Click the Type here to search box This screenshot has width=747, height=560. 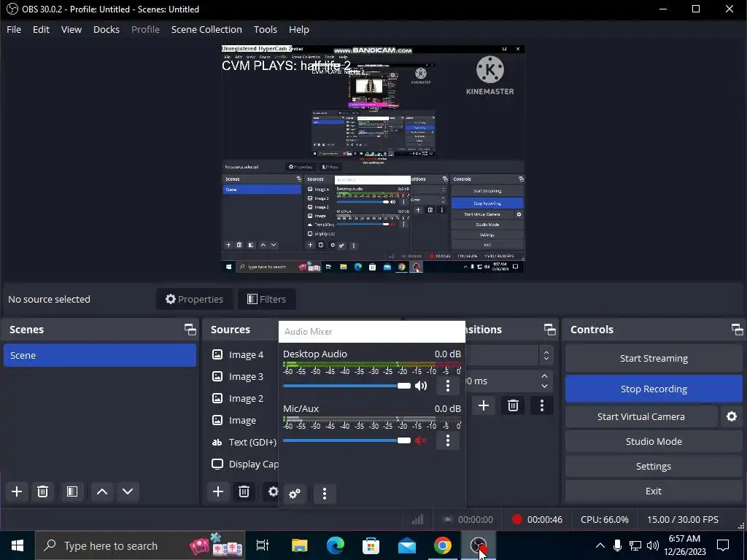140,545
